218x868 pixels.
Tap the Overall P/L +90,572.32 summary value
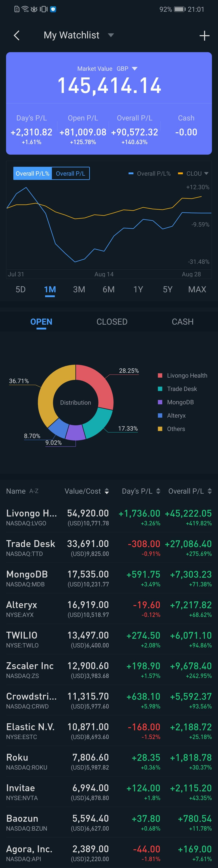(135, 132)
